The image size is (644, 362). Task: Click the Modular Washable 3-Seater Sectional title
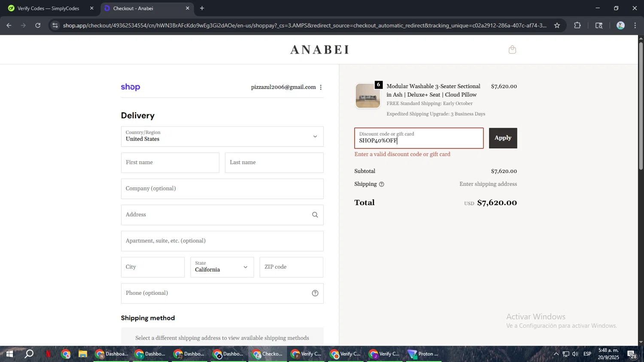[x=433, y=90]
